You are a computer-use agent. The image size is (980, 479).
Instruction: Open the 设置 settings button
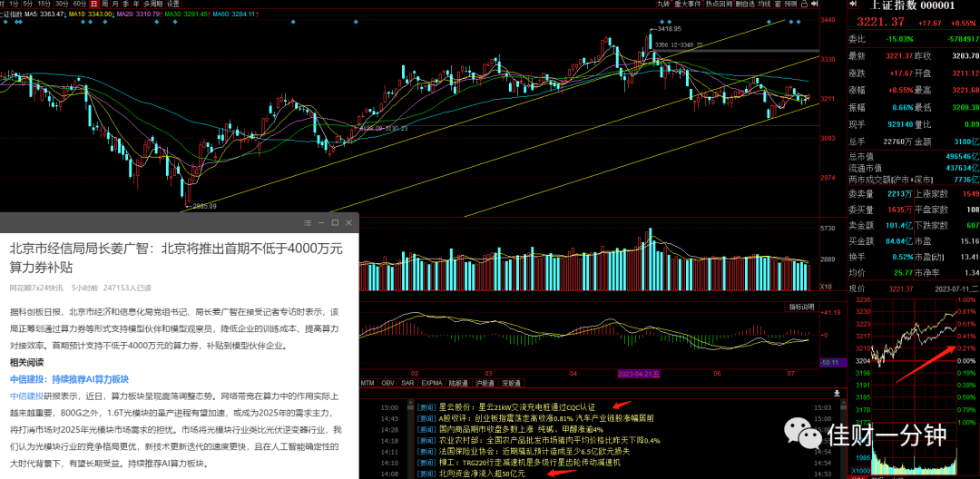[173, 4]
